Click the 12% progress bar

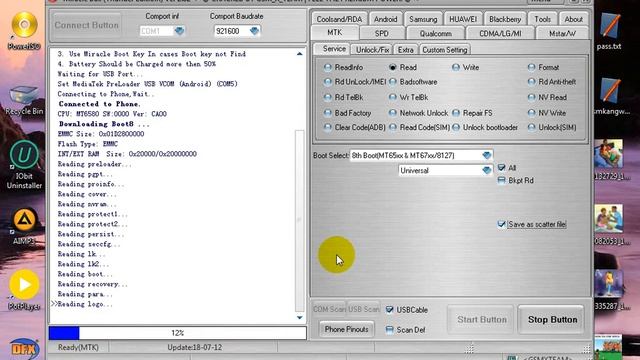pos(178,333)
